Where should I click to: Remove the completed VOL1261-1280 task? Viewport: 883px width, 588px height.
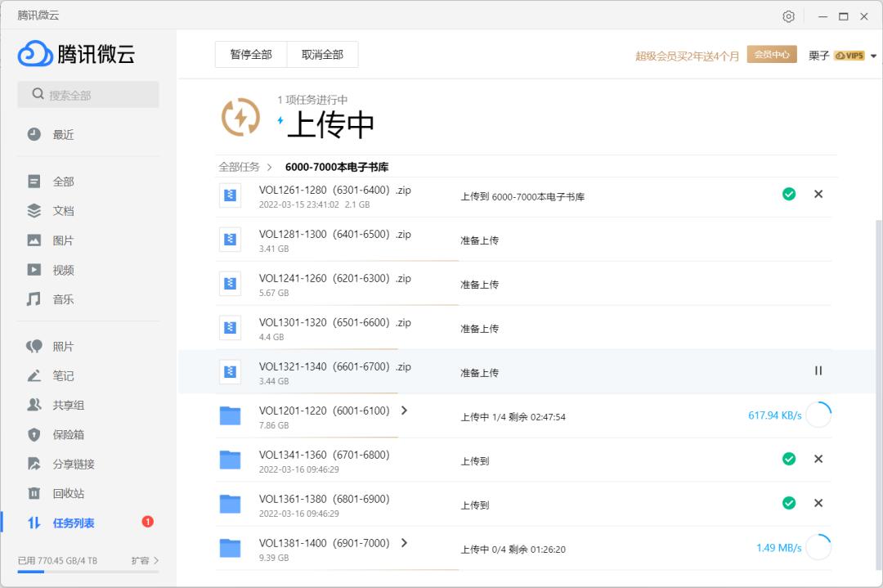pos(818,194)
